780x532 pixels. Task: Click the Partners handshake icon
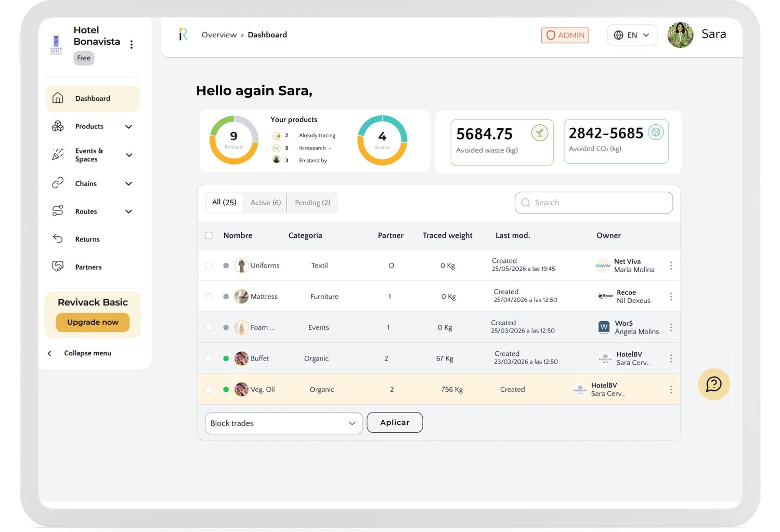[58, 267]
